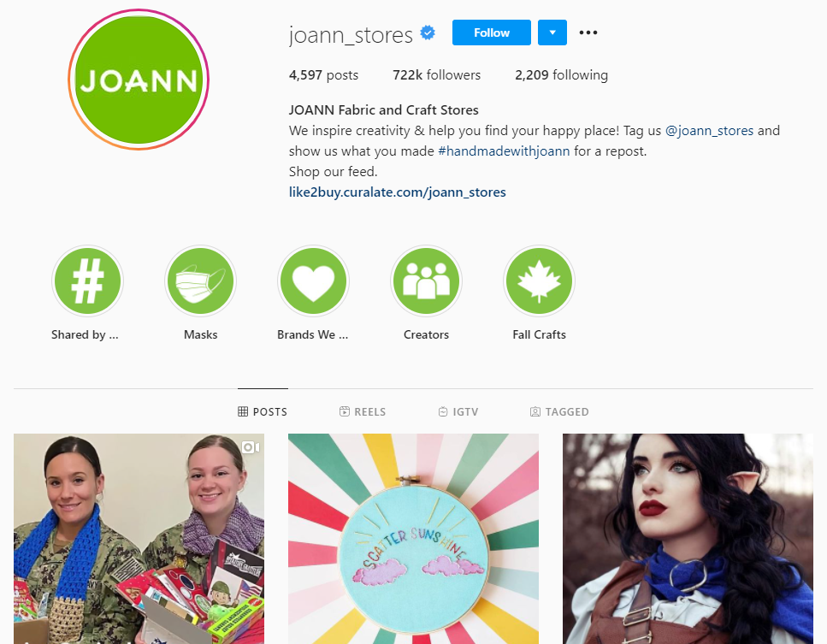Viewport: 827px width, 644px height.
Task: Expand the suggested accounts dropdown arrow
Action: [x=552, y=32]
